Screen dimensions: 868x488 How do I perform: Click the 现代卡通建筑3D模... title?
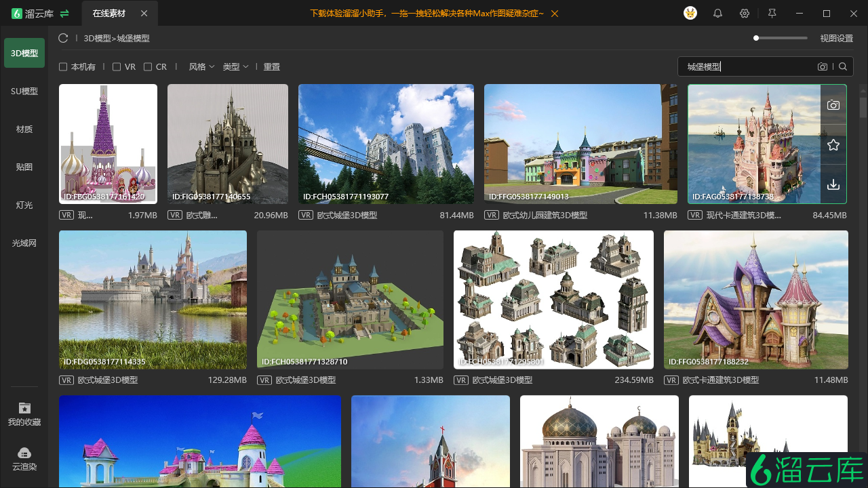pyautogui.click(x=744, y=216)
